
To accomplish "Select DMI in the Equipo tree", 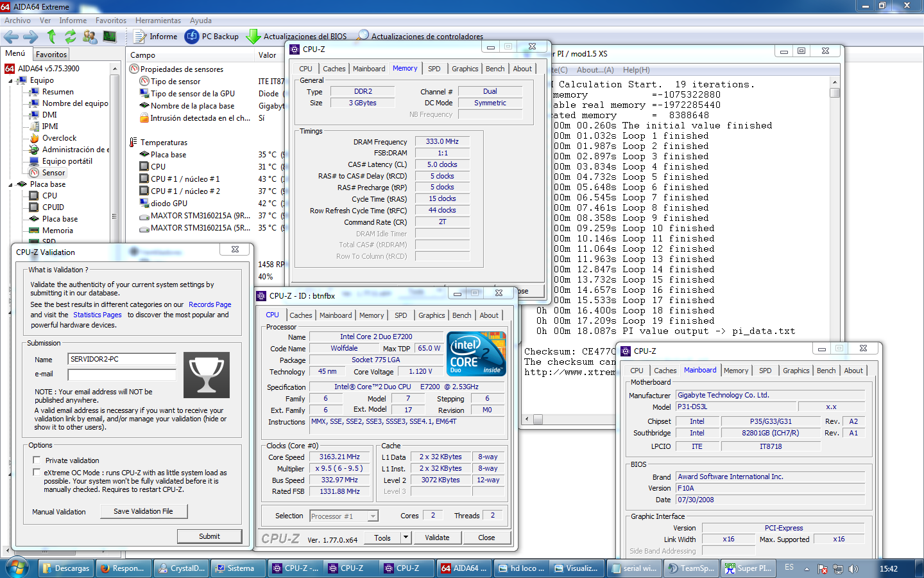I will point(49,115).
